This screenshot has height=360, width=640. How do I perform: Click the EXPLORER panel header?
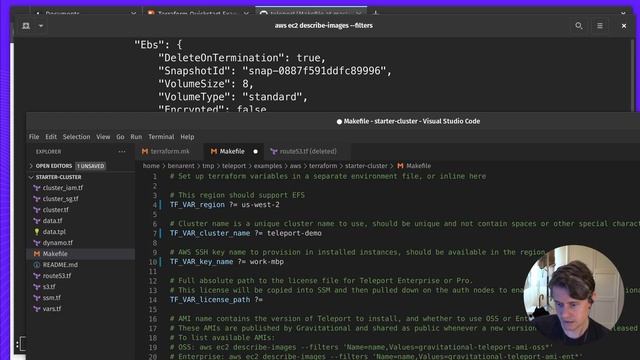(x=48, y=152)
